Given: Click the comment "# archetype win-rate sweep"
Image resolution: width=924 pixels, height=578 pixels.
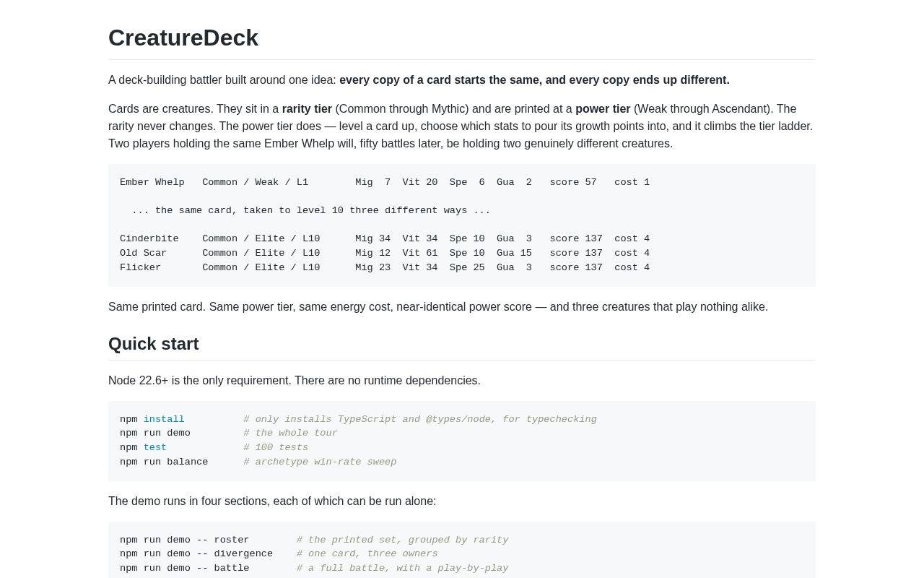Looking at the screenshot, I should [x=320, y=462].
